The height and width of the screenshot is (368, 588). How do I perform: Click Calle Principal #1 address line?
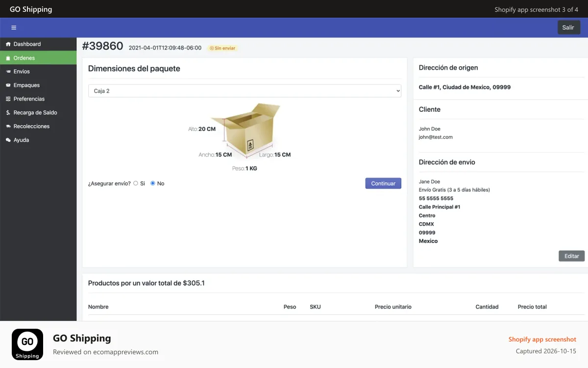click(440, 207)
